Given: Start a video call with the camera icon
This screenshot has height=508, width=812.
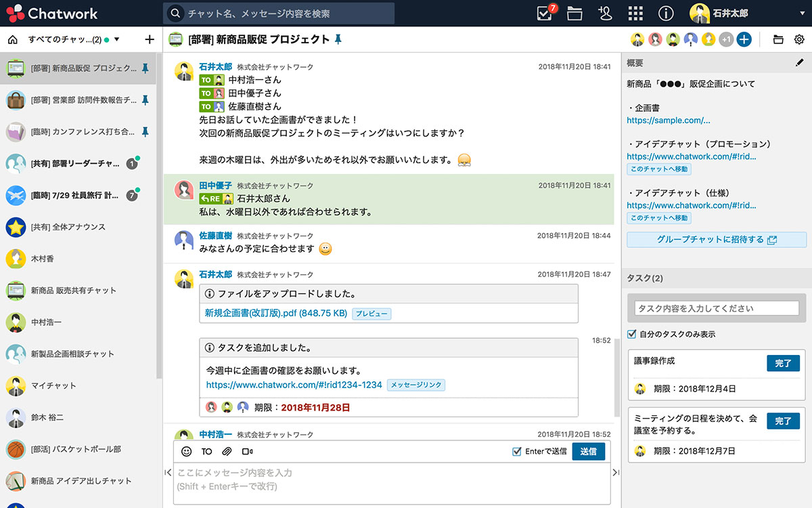Looking at the screenshot, I should point(246,451).
